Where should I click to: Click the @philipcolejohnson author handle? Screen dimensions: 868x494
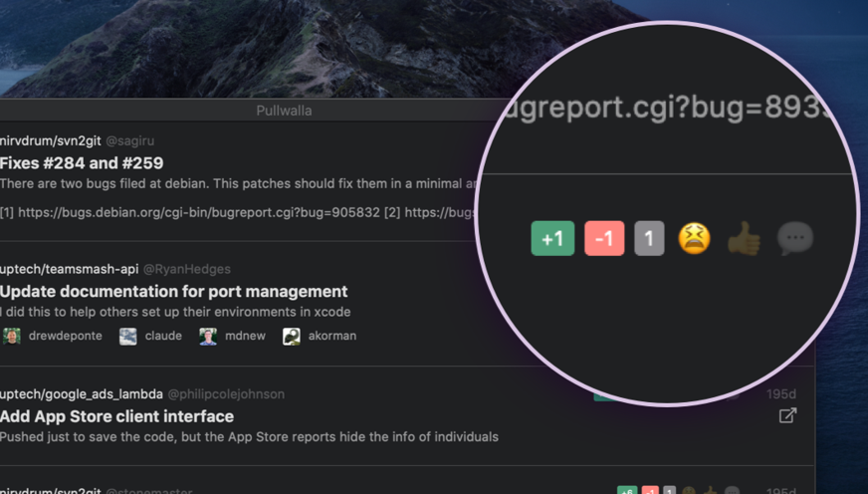click(226, 394)
